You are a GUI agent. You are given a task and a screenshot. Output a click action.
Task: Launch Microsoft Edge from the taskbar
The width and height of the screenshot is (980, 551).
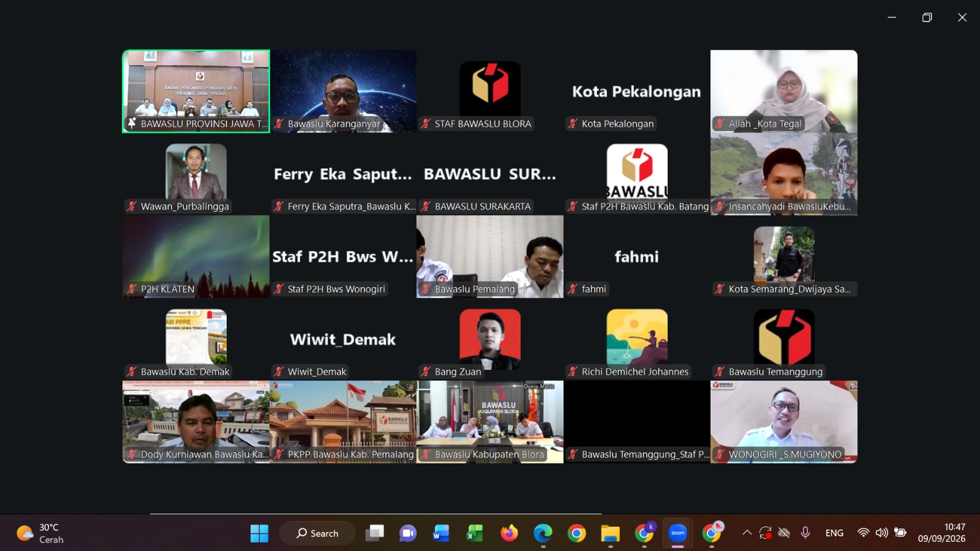click(x=543, y=533)
